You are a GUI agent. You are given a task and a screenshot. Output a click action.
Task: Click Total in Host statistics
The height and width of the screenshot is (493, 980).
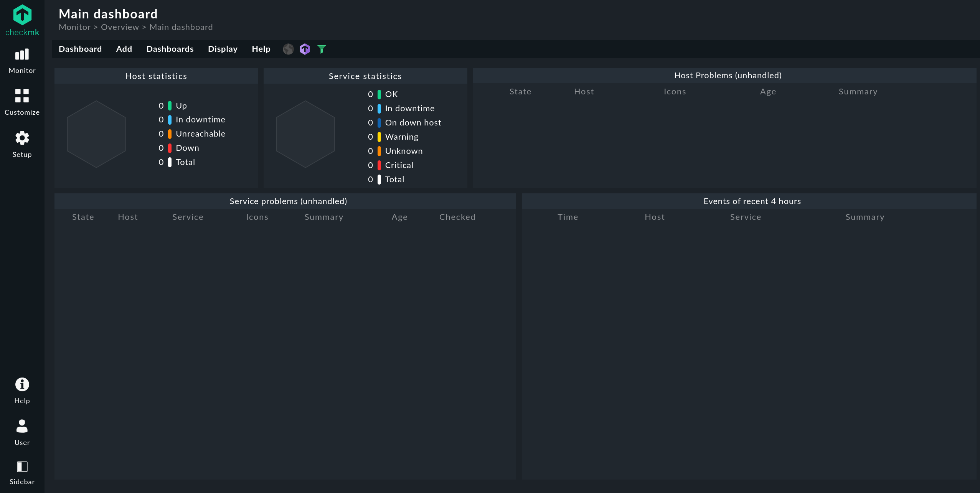185,162
